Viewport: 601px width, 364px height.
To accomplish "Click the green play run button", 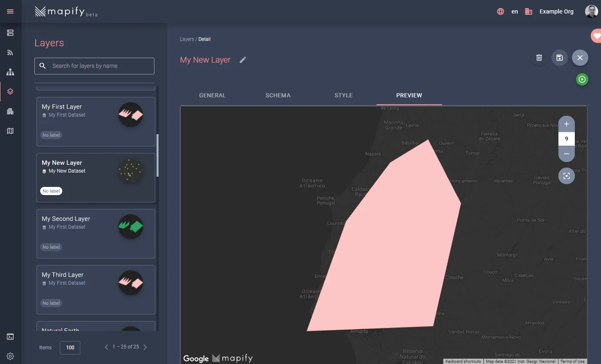I will click(x=582, y=79).
